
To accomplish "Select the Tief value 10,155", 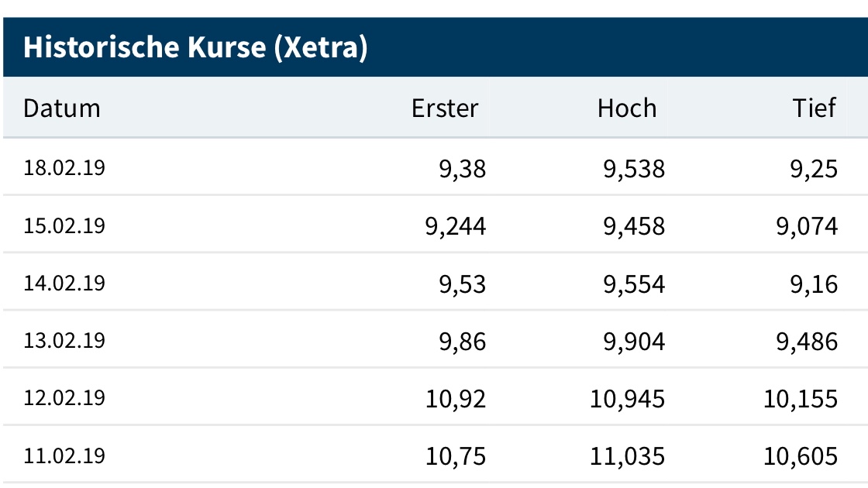I will click(801, 398).
